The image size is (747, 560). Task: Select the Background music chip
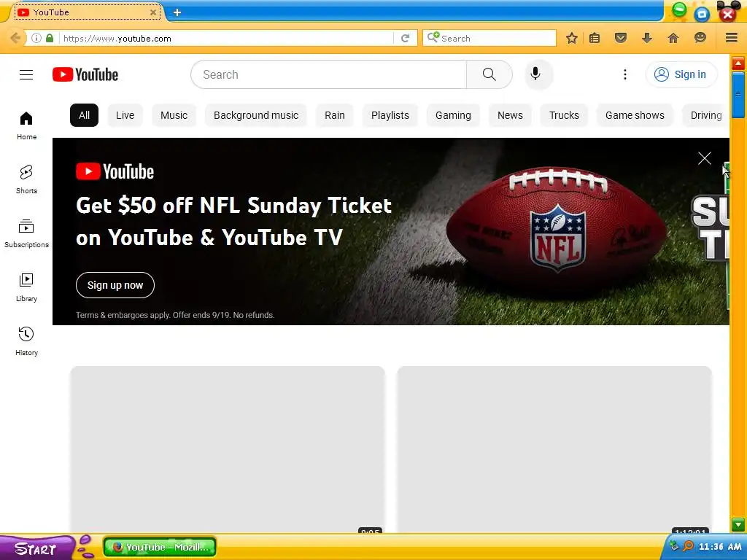pyautogui.click(x=256, y=115)
